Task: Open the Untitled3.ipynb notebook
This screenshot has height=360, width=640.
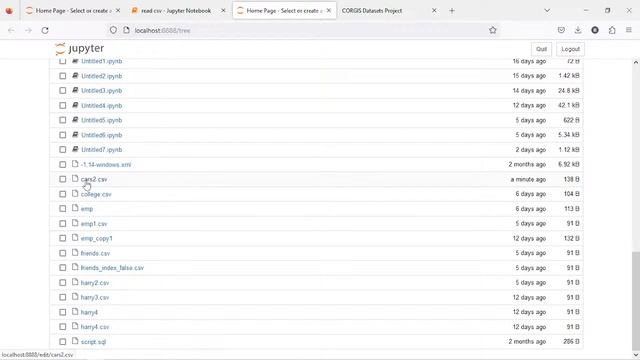Action: pyautogui.click(x=101, y=91)
